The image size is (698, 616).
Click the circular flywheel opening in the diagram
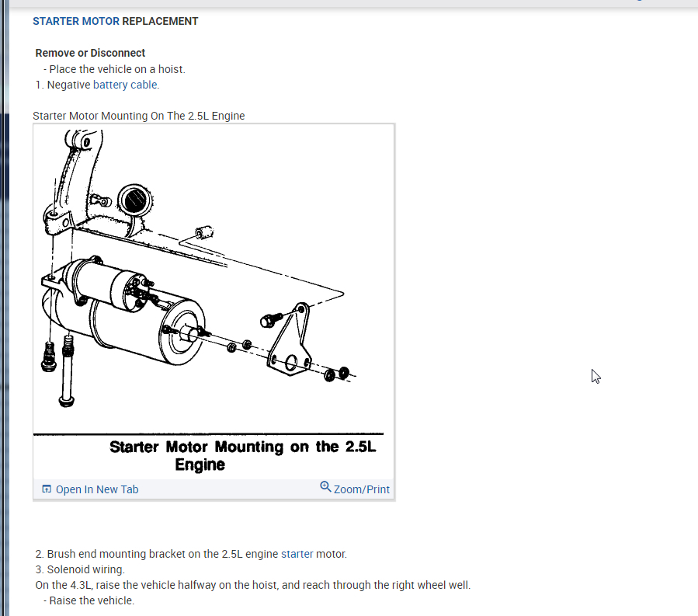tap(135, 200)
